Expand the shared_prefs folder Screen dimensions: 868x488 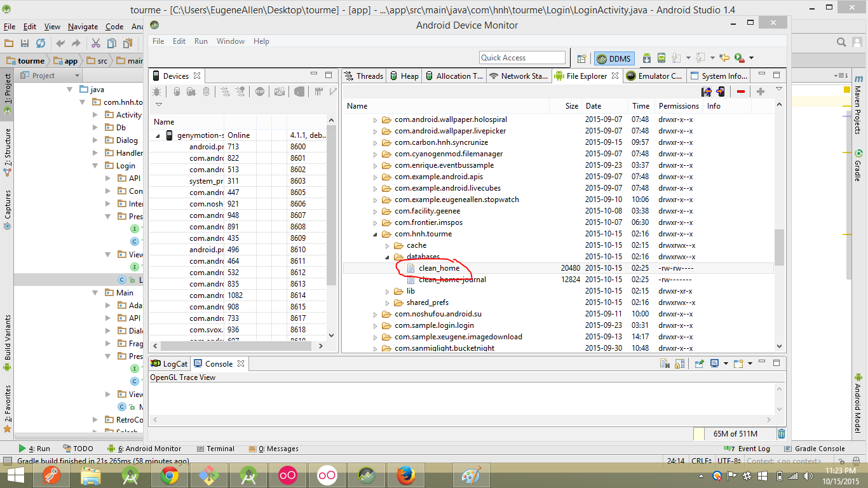[x=388, y=302]
